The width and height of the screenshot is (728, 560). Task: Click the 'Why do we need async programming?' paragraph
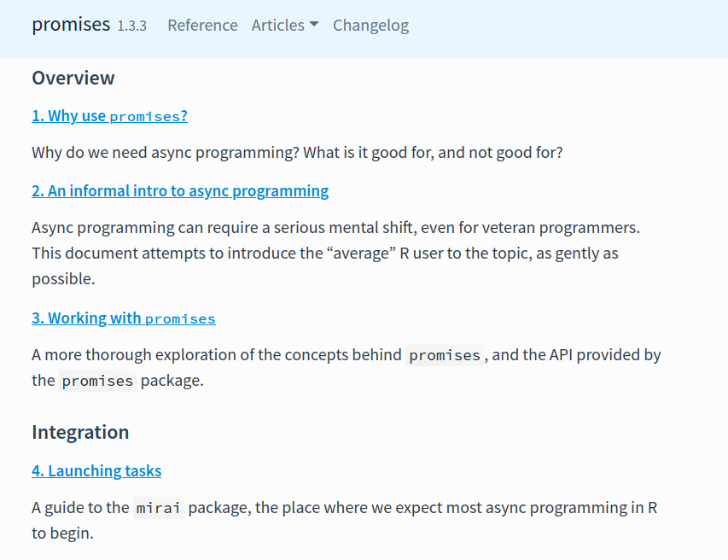point(297,154)
